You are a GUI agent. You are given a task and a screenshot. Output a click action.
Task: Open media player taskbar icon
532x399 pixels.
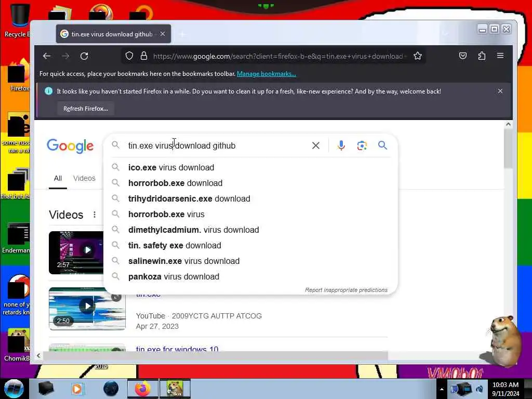[77, 389]
